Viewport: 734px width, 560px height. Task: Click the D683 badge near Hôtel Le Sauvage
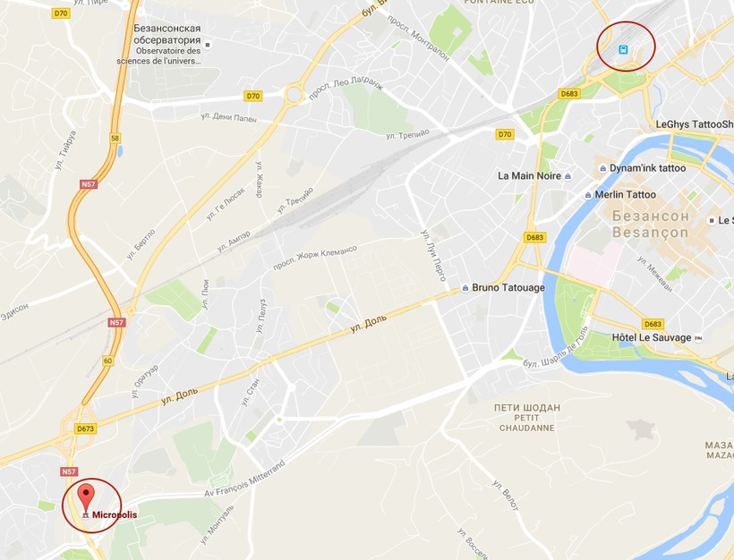click(x=653, y=324)
